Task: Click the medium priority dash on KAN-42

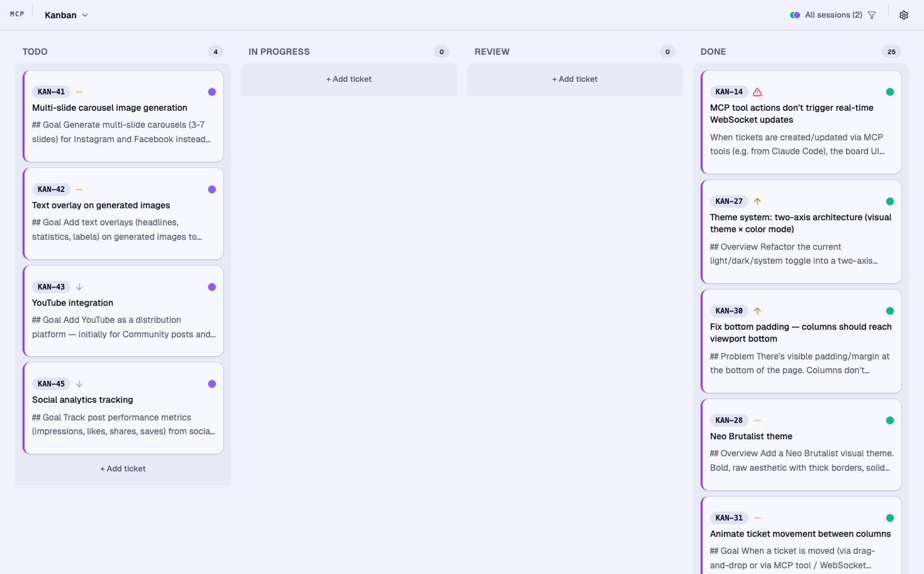Action: pos(79,189)
